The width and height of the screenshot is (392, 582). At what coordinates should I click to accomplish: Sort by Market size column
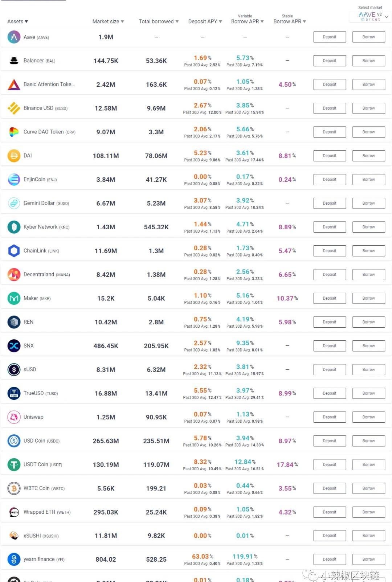click(x=108, y=21)
